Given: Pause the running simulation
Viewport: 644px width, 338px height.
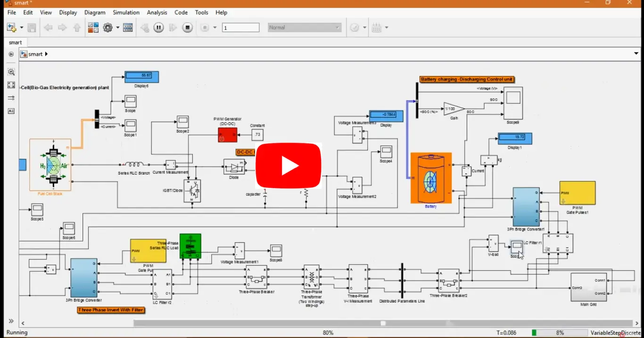Looking at the screenshot, I should [158, 28].
